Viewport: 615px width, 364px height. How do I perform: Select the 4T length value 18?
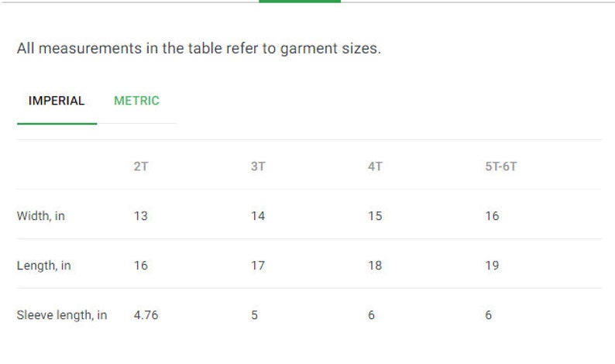375,266
